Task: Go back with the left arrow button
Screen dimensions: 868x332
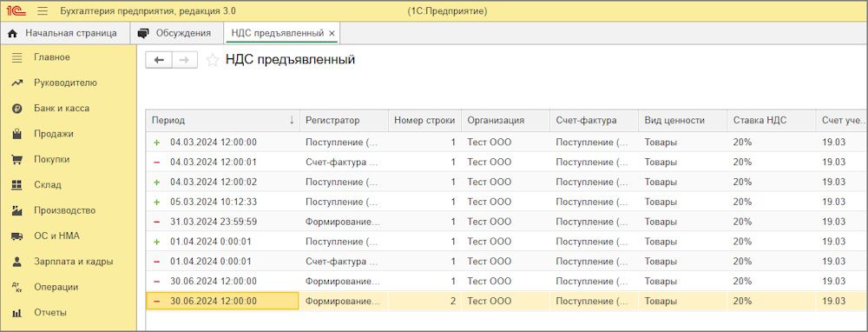Action: click(x=159, y=61)
